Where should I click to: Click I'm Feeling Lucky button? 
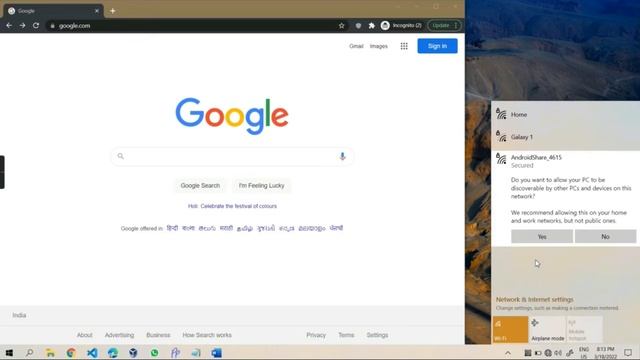click(x=261, y=185)
